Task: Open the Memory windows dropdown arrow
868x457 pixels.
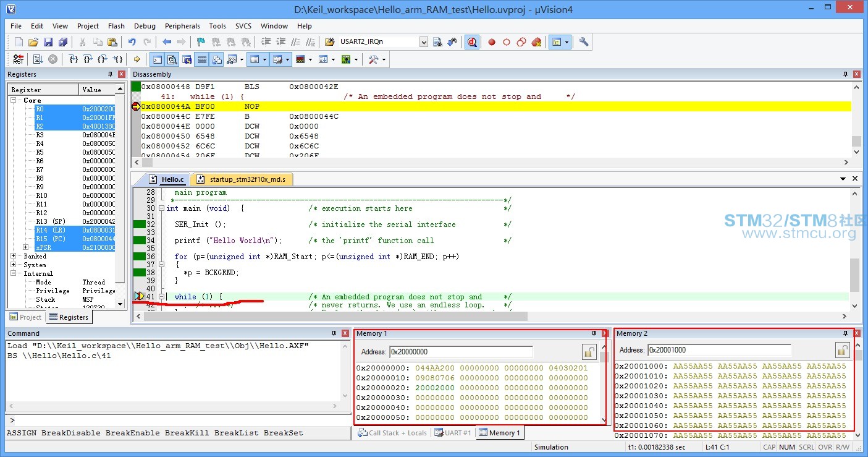Action: pos(265,59)
